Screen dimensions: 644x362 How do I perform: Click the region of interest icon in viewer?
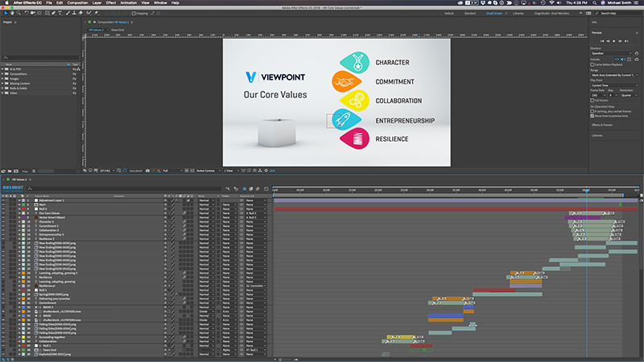click(186, 171)
